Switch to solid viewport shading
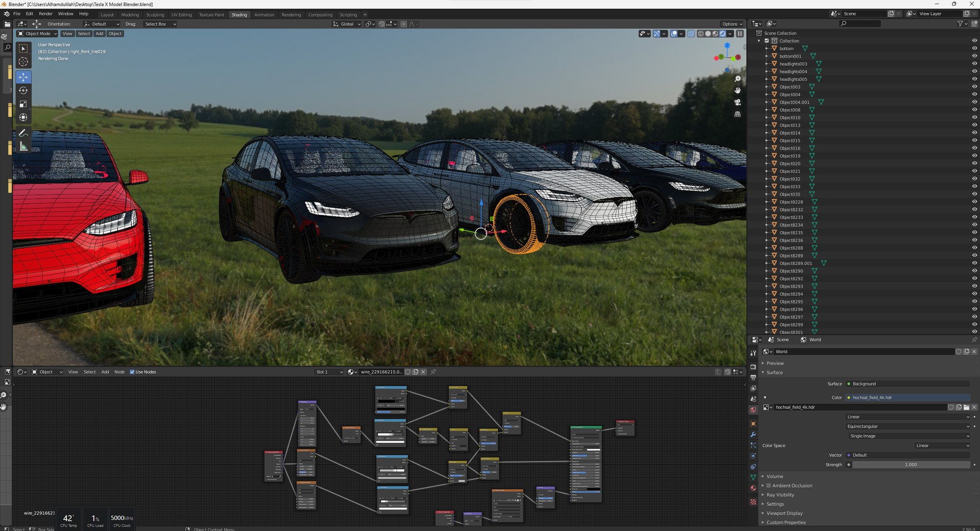The width and height of the screenshot is (980, 531). click(708, 34)
